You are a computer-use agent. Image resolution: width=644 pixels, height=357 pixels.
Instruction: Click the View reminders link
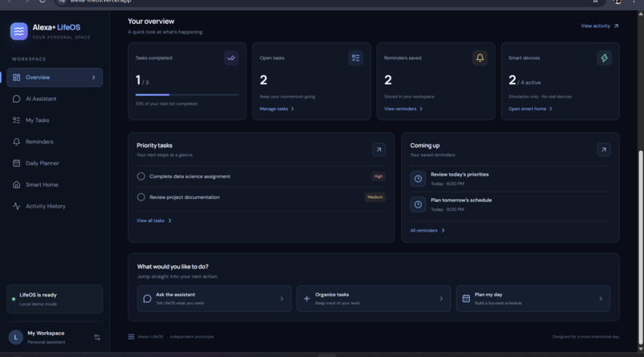(x=403, y=109)
